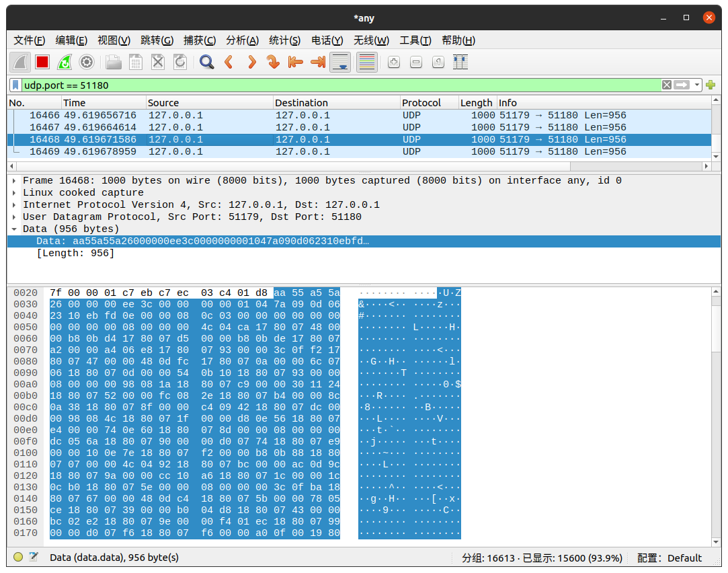The image size is (728, 573).
Task: Jump to the first packet
Action: [295, 62]
